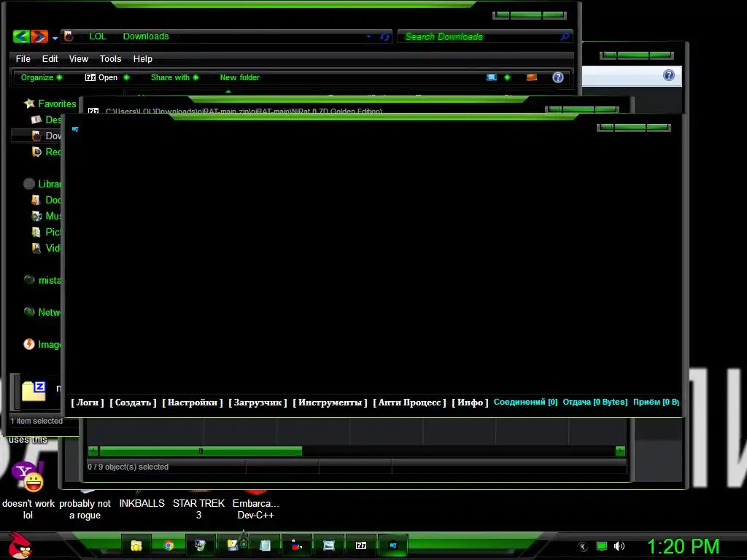The width and height of the screenshot is (747, 560).
Task: Click the volume speaker tray icon
Action: tap(619, 546)
